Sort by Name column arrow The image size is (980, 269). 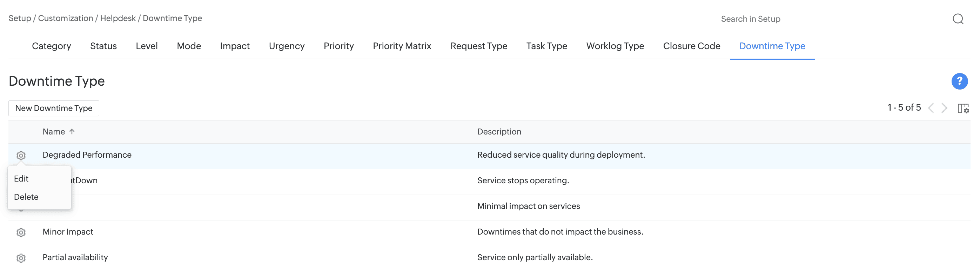point(72,131)
